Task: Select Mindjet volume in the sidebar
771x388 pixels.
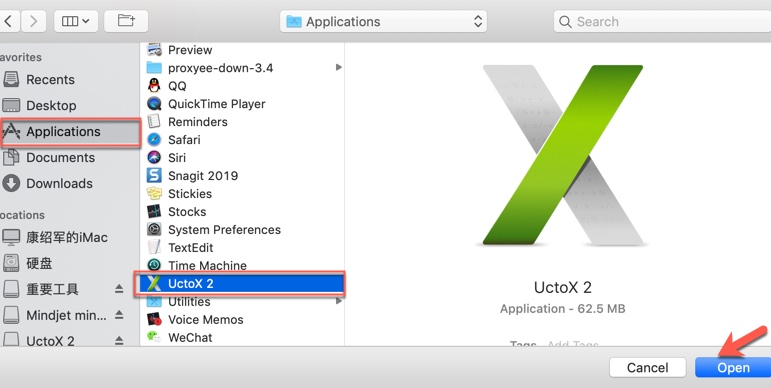Action: pos(66,315)
